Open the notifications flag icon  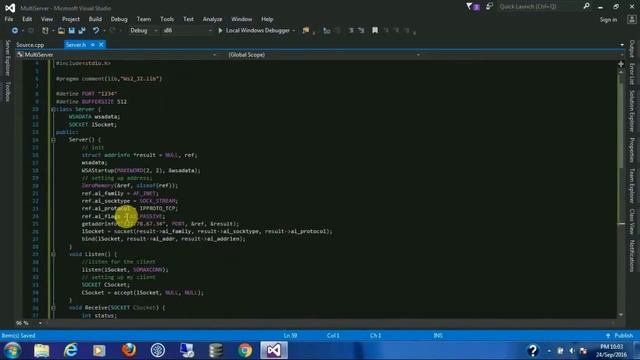click(x=469, y=7)
